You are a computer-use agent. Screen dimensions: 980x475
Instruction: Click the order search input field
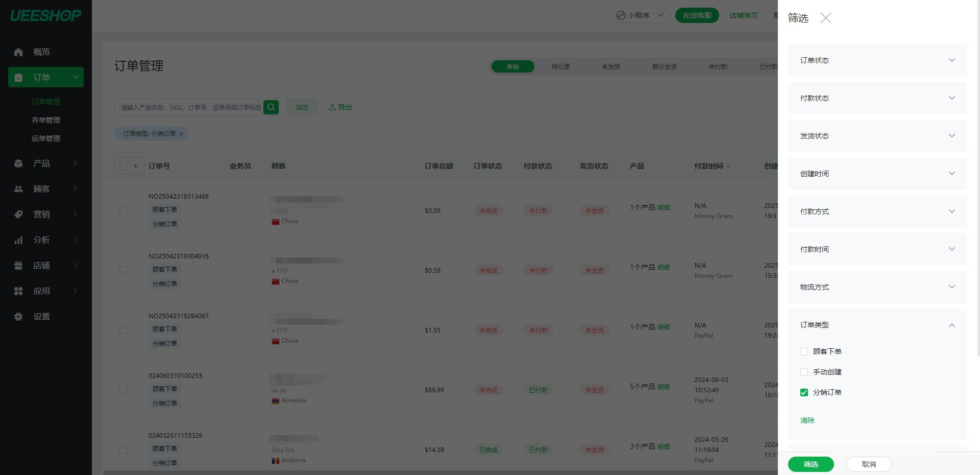point(190,107)
